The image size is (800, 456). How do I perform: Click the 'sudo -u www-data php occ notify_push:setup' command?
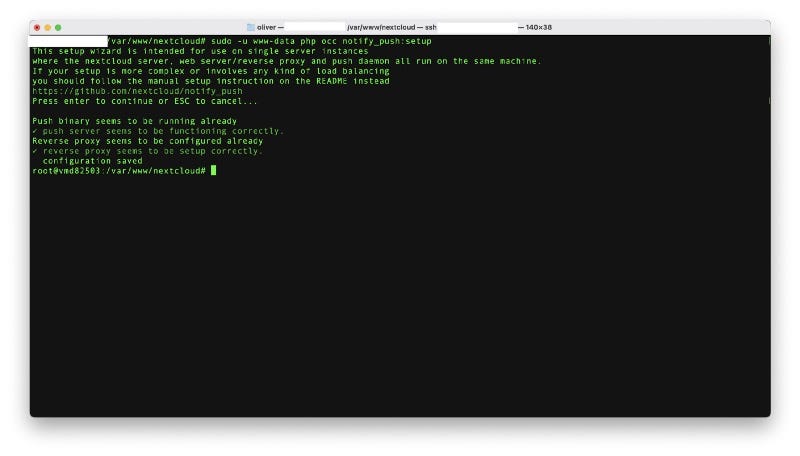[321, 41]
